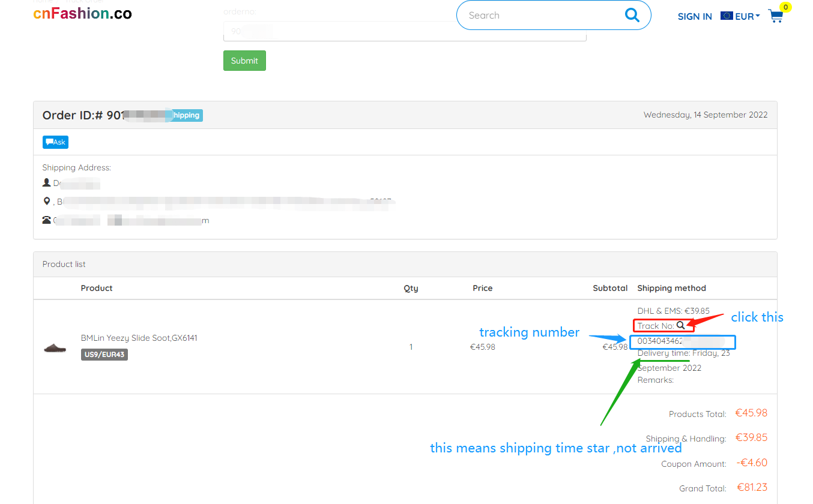Screen dimensions: 813x504
Task: Click the 'Qty' column header
Action: coord(411,288)
